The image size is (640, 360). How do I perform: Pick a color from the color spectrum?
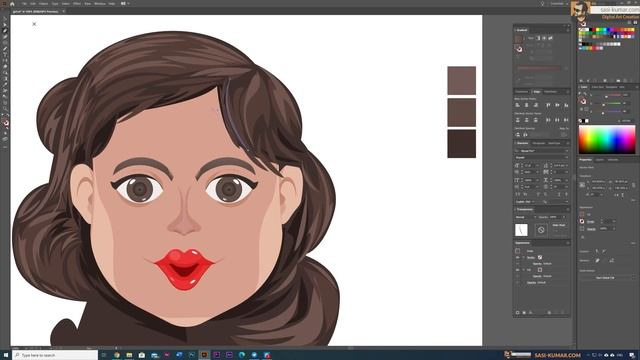607,139
